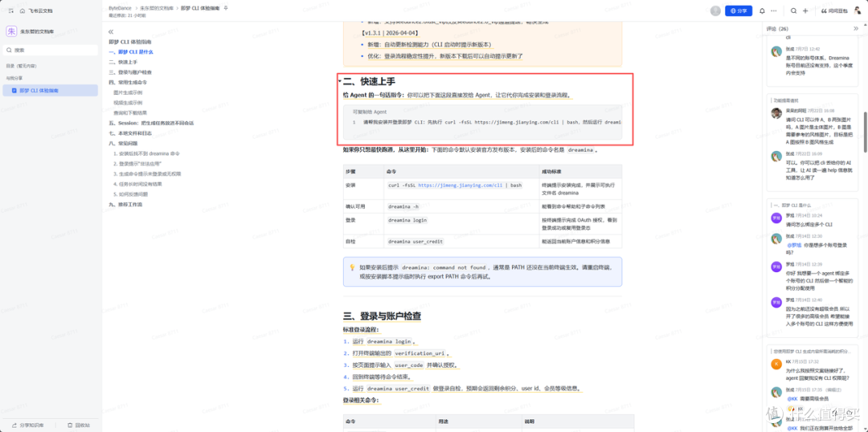Image resolution: width=868 pixels, height=432 pixels.
Task: Click the plus create-new icon
Action: click(805, 10)
